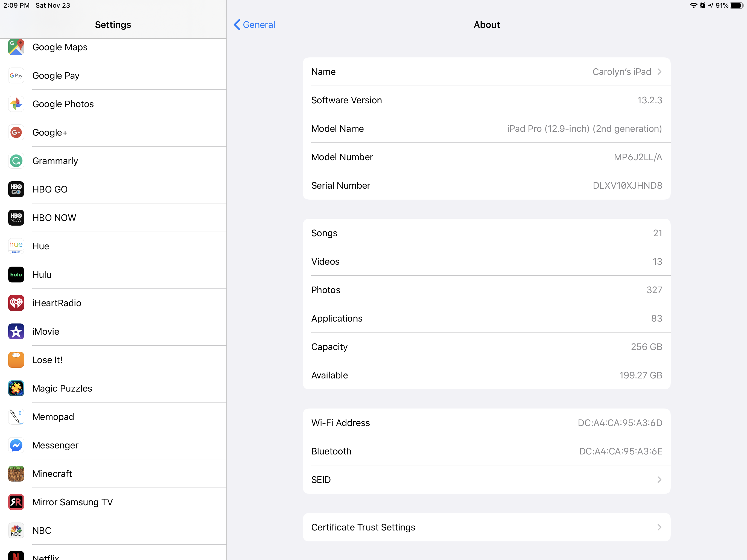The width and height of the screenshot is (747, 560).
Task: Select the iMovie star icon
Action: 16,331
